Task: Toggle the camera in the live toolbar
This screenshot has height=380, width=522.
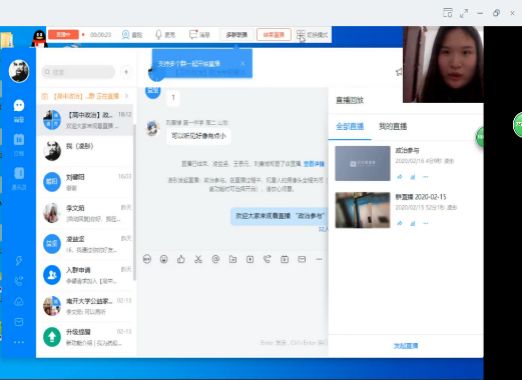Action: [x=132, y=35]
